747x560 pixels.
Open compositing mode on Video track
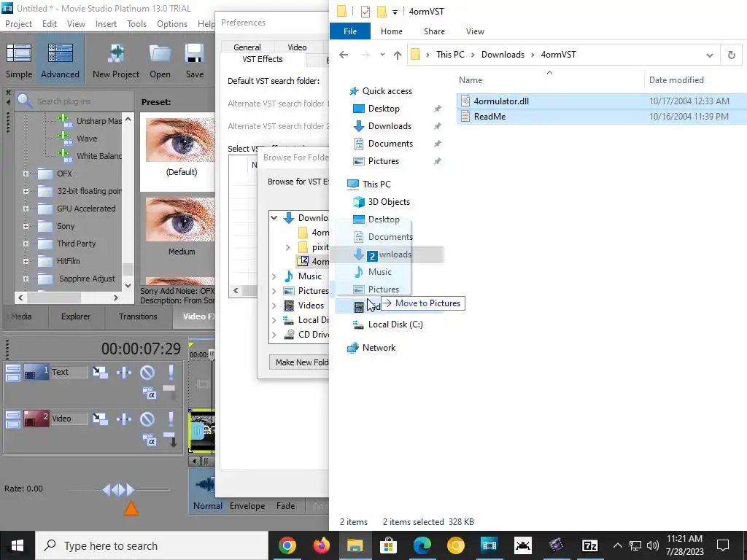click(149, 440)
